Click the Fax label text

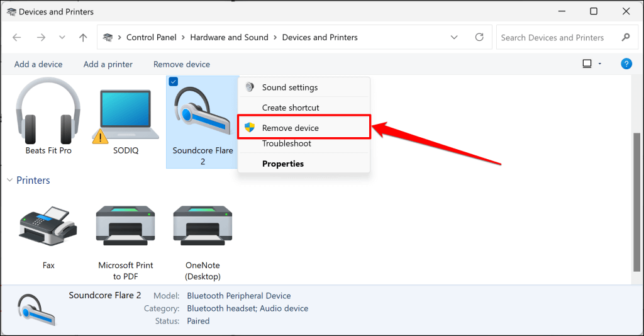(x=48, y=266)
